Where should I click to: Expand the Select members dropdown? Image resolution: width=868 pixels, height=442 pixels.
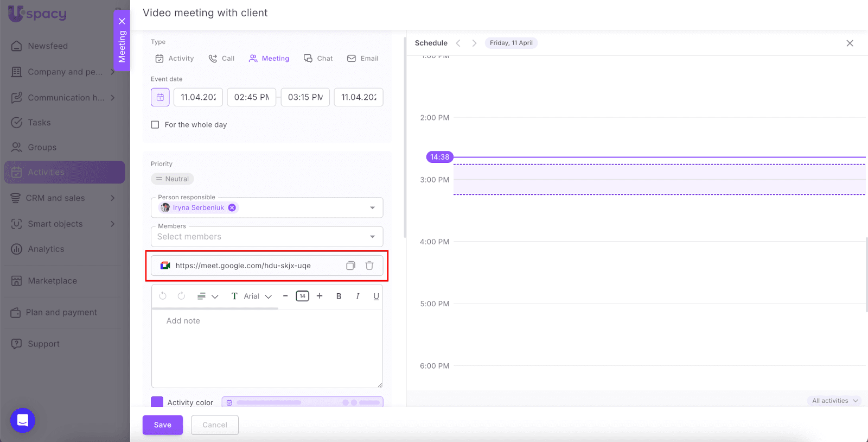pos(372,237)
